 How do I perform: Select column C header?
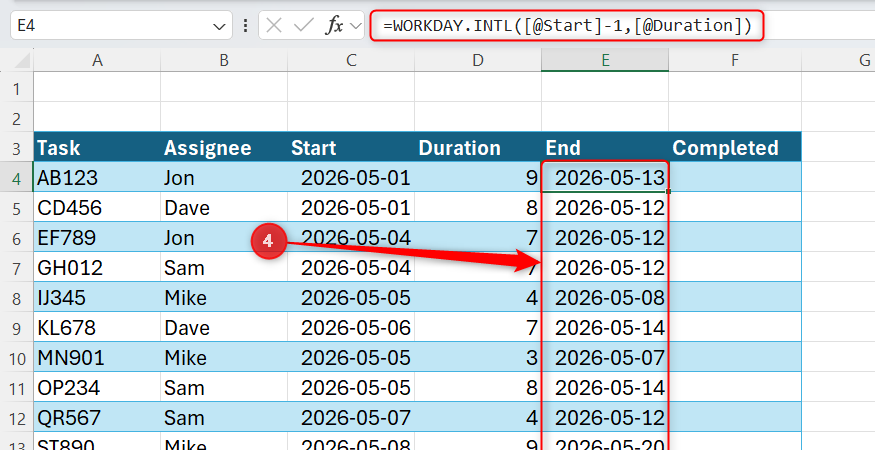pyautogui.click(x=351, y=60)
